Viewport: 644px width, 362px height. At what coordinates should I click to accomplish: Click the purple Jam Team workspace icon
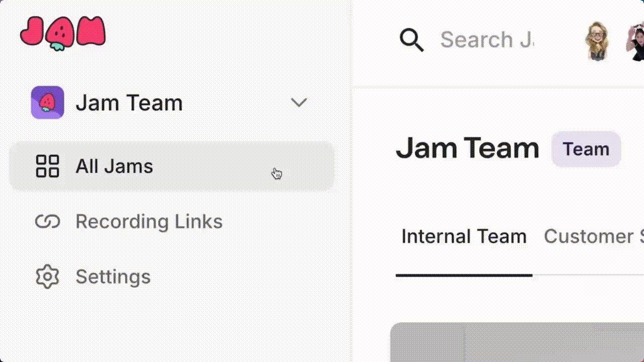(x=47, y=103)
